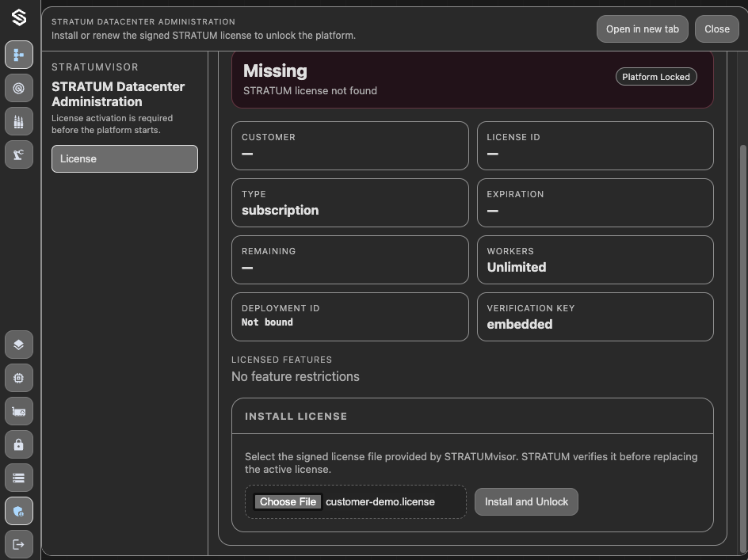Viewport: 748px width, 560px height.
Task: Click the DEPLOYMENT ID field label
Action: (x=280, y=308)
